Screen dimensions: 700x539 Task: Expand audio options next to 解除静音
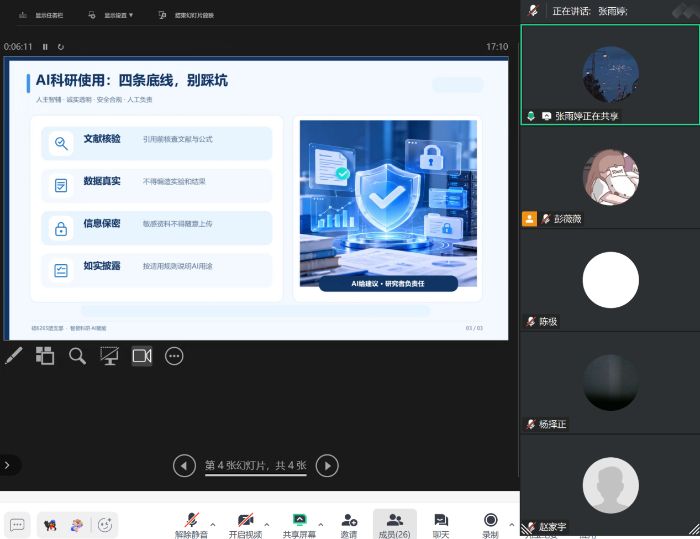[x=213, y=525]
